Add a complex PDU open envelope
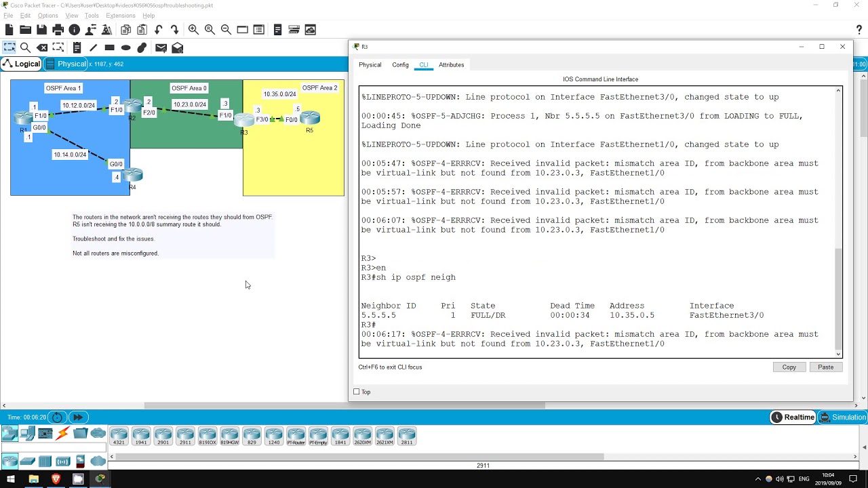This screenshot has width=868, height=488. tap(177, 47)
